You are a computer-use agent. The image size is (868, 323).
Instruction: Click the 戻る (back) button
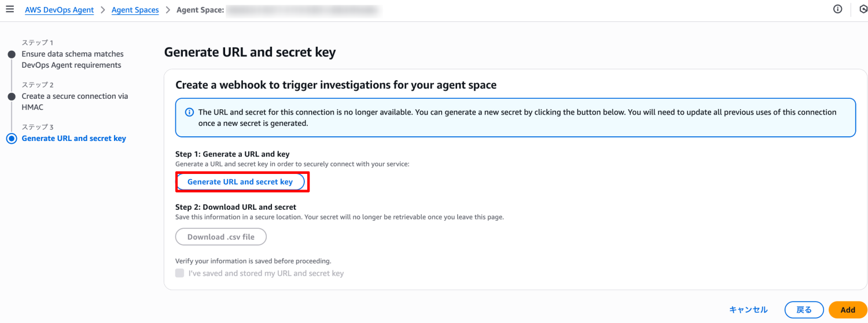(804, 310)
